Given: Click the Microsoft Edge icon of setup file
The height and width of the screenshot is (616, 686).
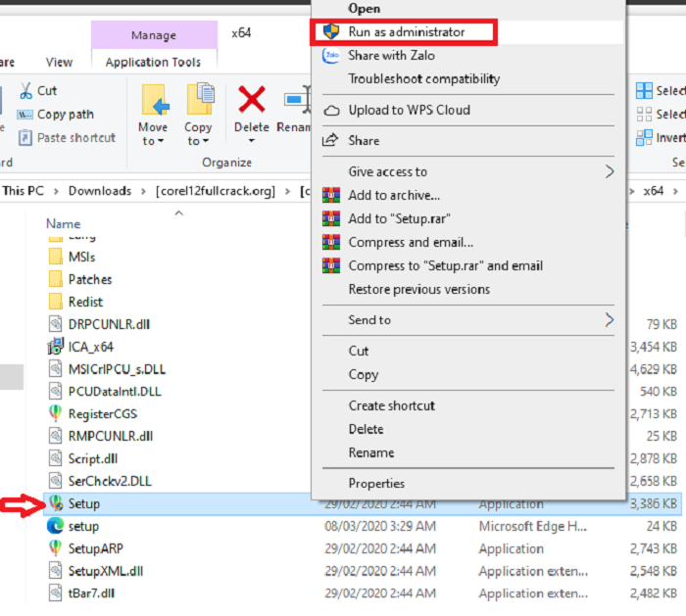Looking at the screenshot, I should [55, 526].
